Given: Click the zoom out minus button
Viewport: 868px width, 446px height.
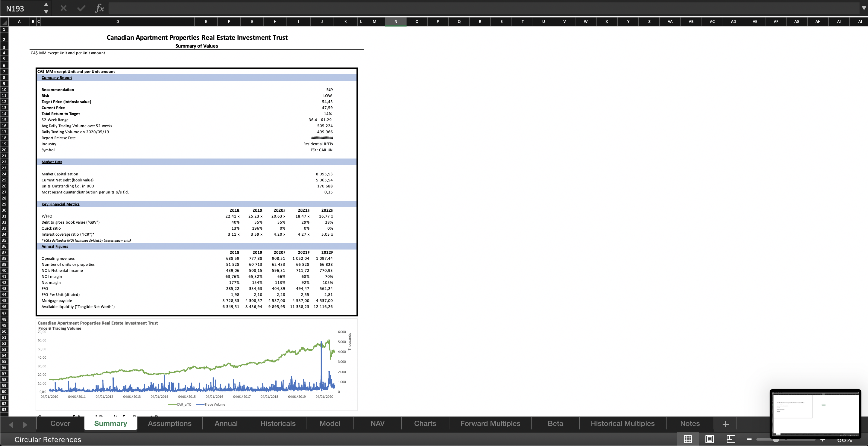Looking at the screenshot, I should point(749,439).
